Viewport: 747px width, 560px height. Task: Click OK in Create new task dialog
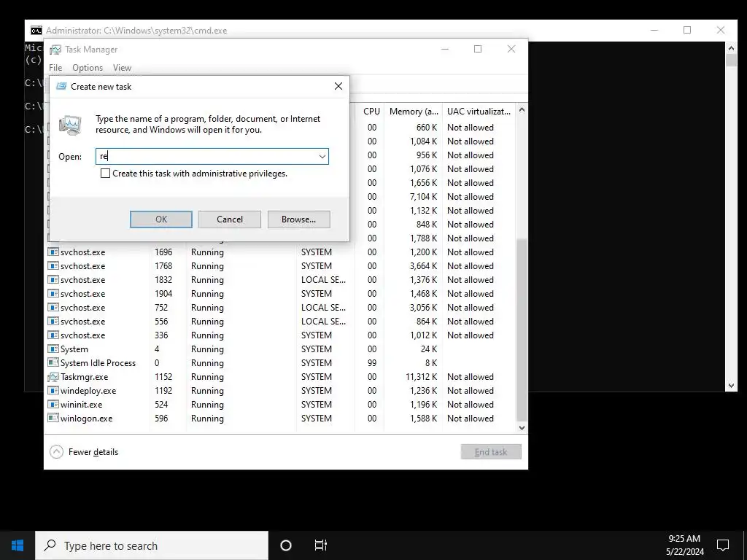point(161,219)
